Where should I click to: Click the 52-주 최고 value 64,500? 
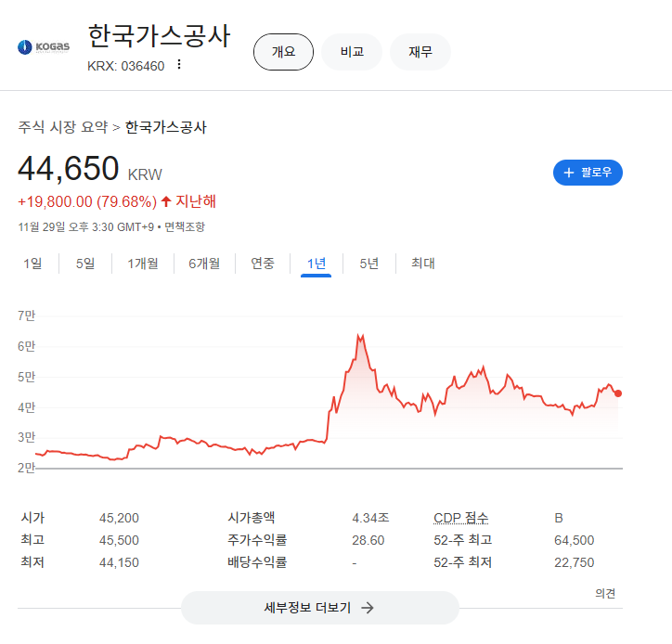point(575,540)
